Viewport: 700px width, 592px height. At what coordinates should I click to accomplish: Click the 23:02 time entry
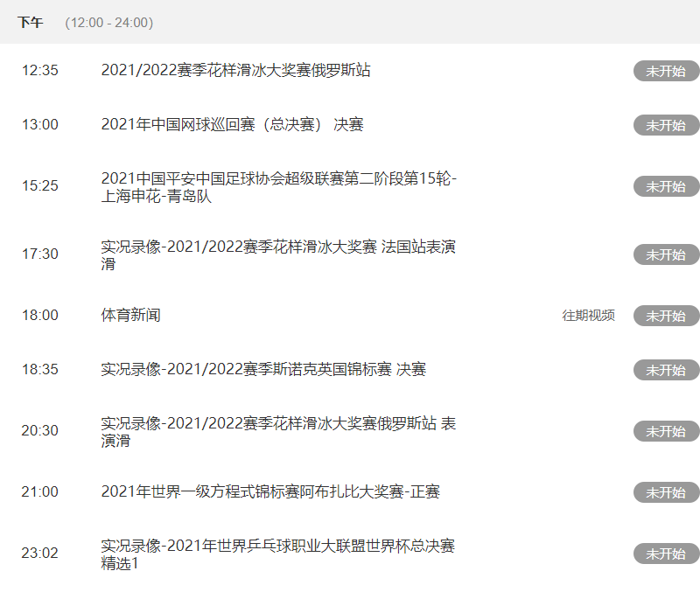39,554
